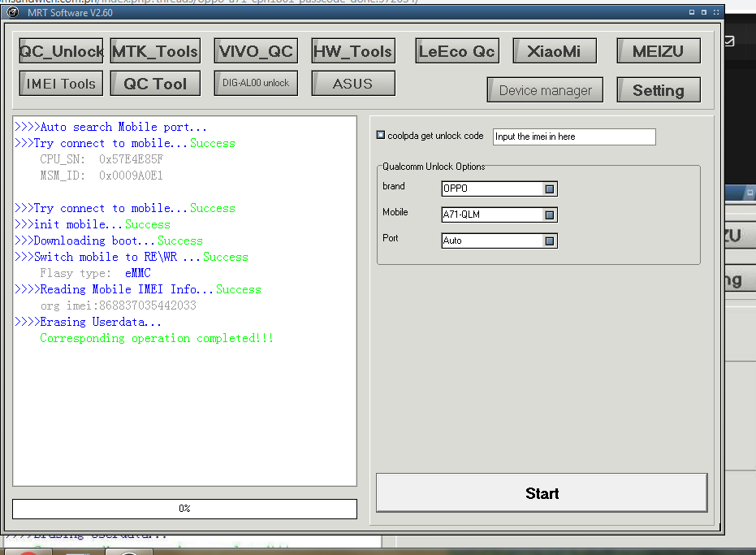Click the 'Qualcomm Unlock Options' group label

coord(434,167)
